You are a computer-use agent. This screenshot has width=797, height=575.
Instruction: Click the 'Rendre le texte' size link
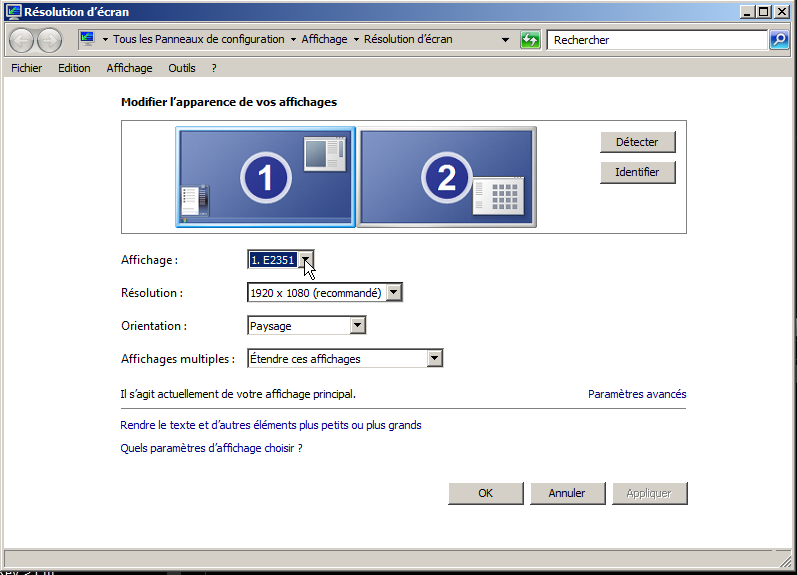(x=270, y=425)
